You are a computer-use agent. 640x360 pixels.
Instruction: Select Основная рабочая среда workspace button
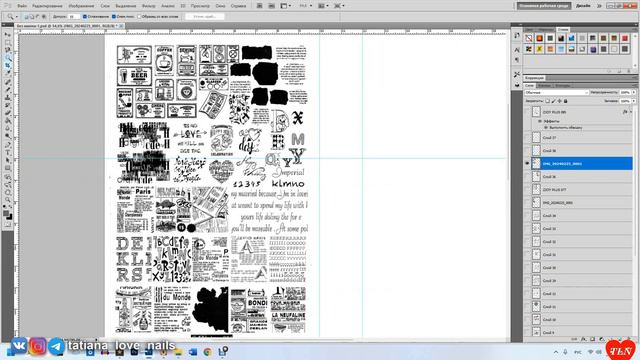544,6
